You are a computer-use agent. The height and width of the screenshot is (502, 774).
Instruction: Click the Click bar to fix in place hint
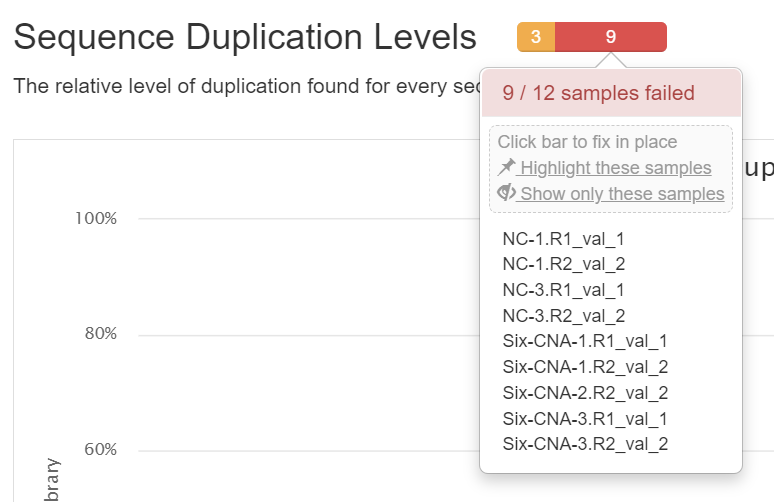point(587,142)
